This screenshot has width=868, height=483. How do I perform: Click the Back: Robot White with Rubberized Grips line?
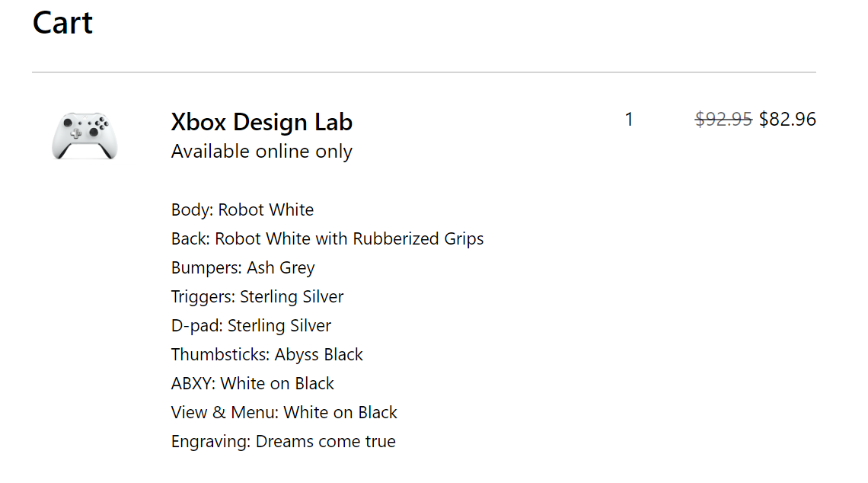pos(327,238)
